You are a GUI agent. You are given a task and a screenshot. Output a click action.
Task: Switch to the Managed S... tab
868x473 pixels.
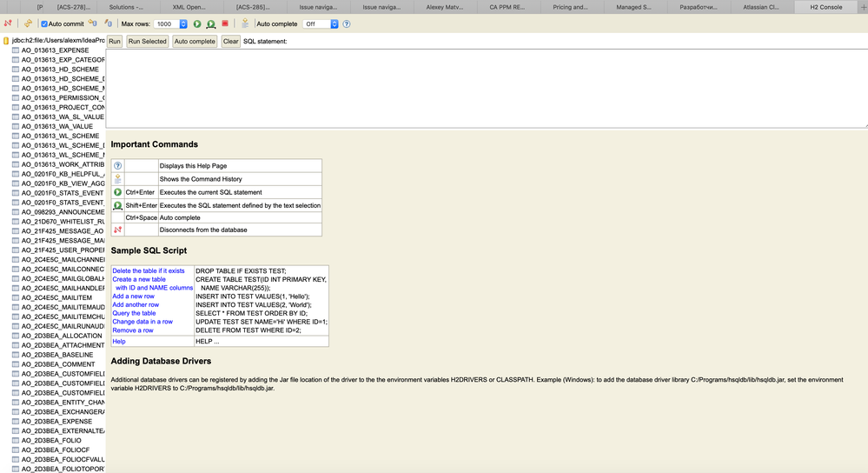click(x=633, y=7)
